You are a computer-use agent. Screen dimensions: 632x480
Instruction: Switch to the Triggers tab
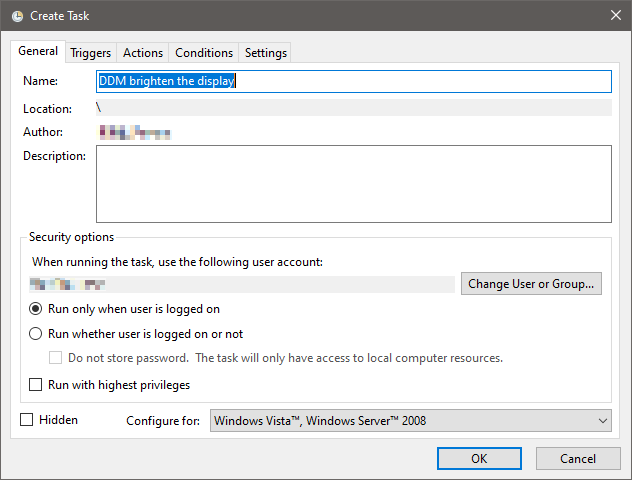91,53
